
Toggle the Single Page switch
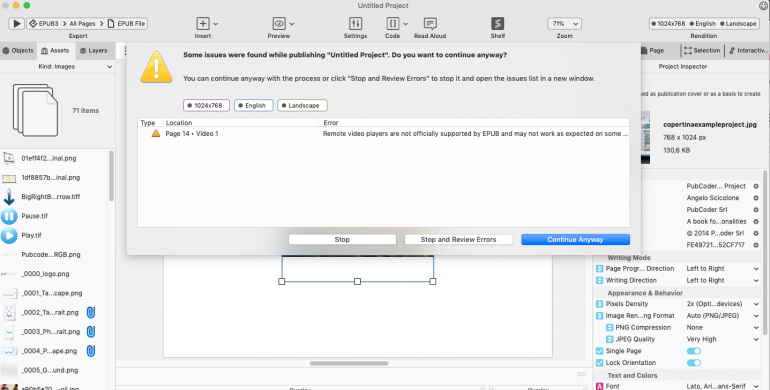pyautogui.click(x=693, y=351)
